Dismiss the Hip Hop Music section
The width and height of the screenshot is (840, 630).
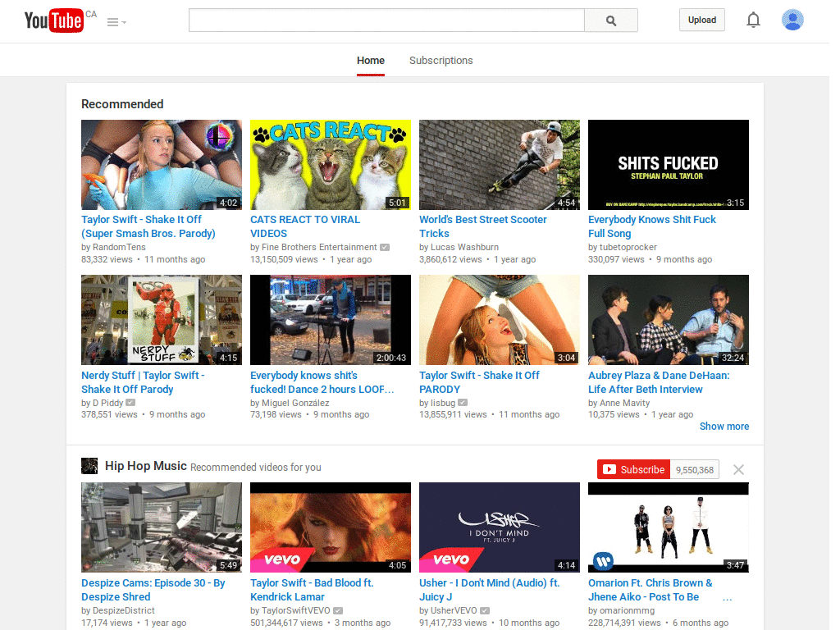[x=739, y=470]
